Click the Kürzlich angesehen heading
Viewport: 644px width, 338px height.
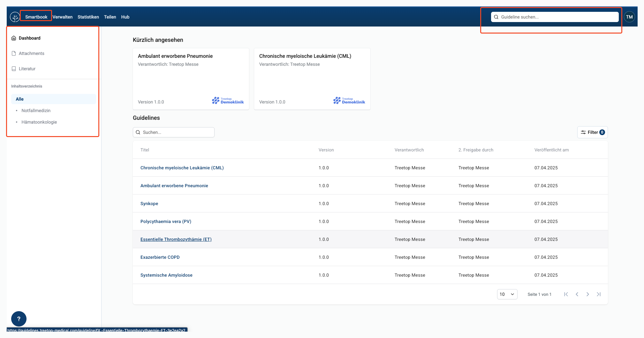[x=158, y=40]
